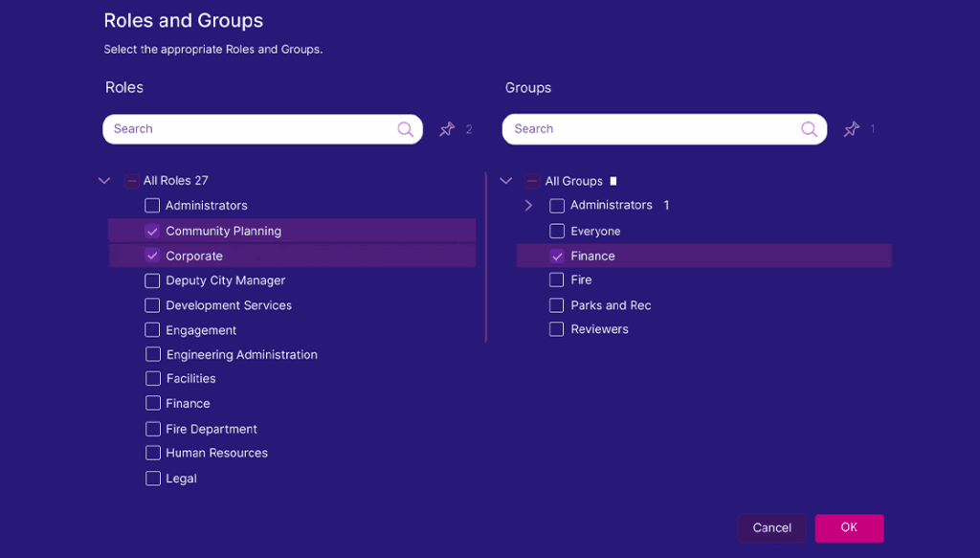Collapse the All Roles tree
The height and width of the screenshot is (558, 980).
(103, 180)
